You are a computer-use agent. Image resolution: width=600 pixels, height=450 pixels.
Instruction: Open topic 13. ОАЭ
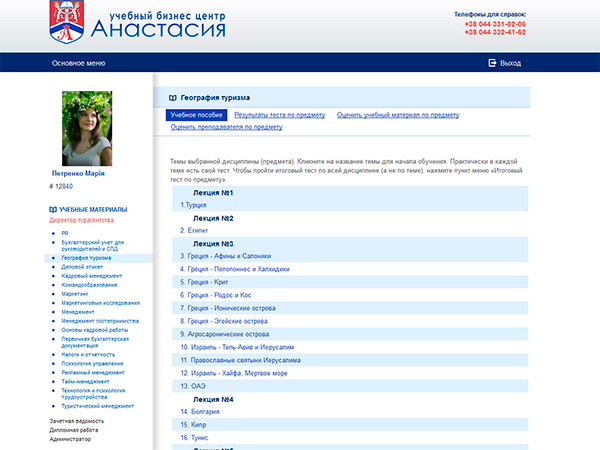tap(193, 385)
